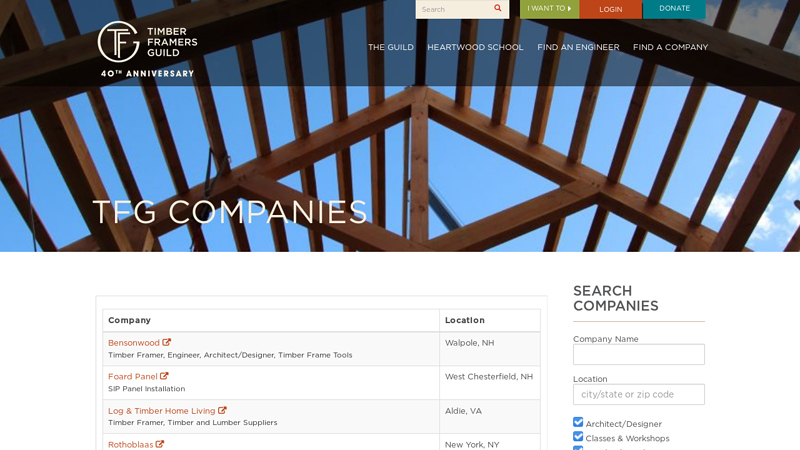Focus the Company Name input

pos(639,354)
